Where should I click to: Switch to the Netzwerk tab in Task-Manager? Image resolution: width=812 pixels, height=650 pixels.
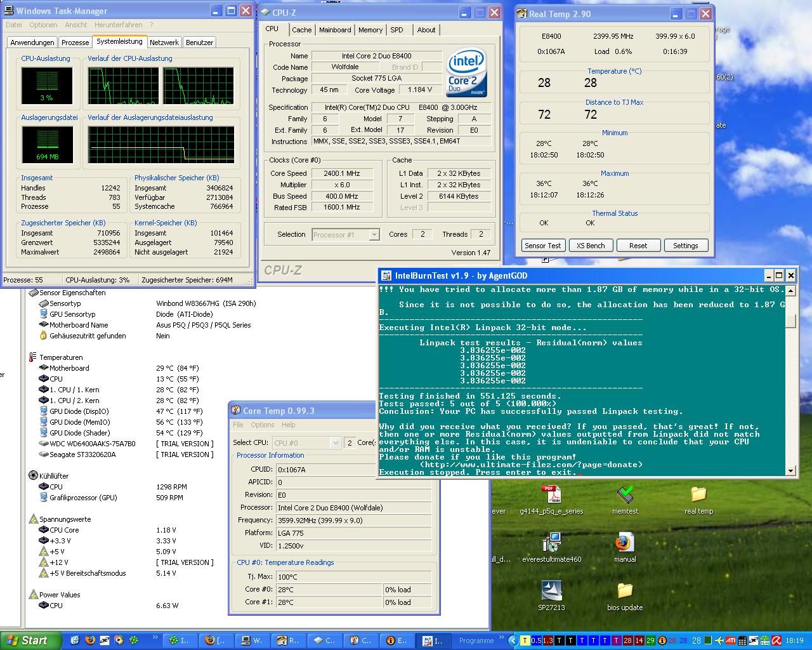164,43
